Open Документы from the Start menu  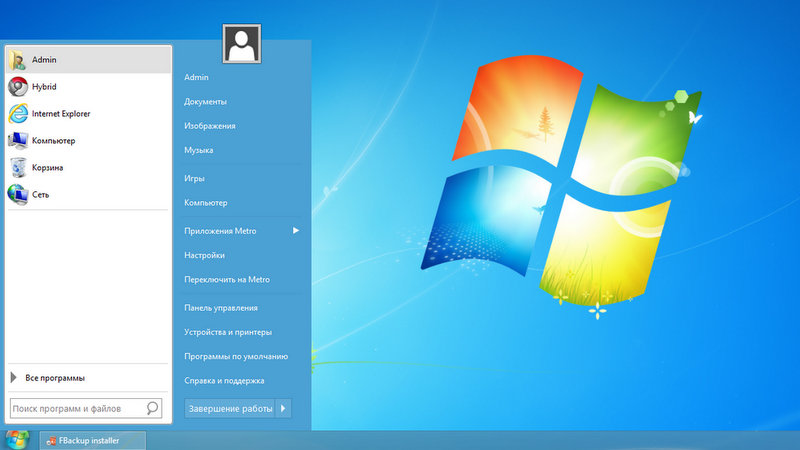(205, 102)
